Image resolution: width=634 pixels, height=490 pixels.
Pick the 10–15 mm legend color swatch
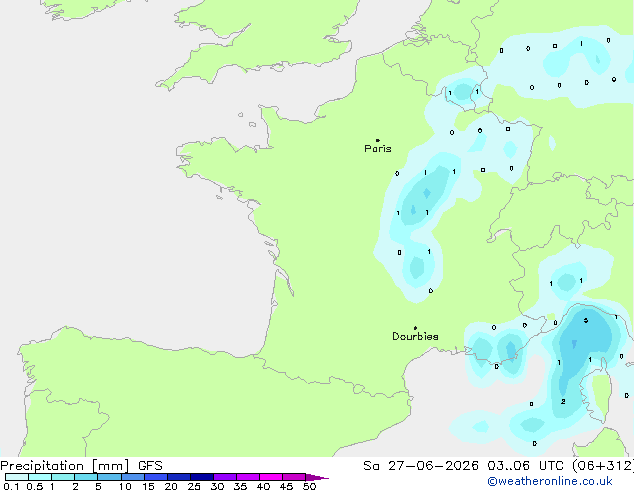point(133,477)
